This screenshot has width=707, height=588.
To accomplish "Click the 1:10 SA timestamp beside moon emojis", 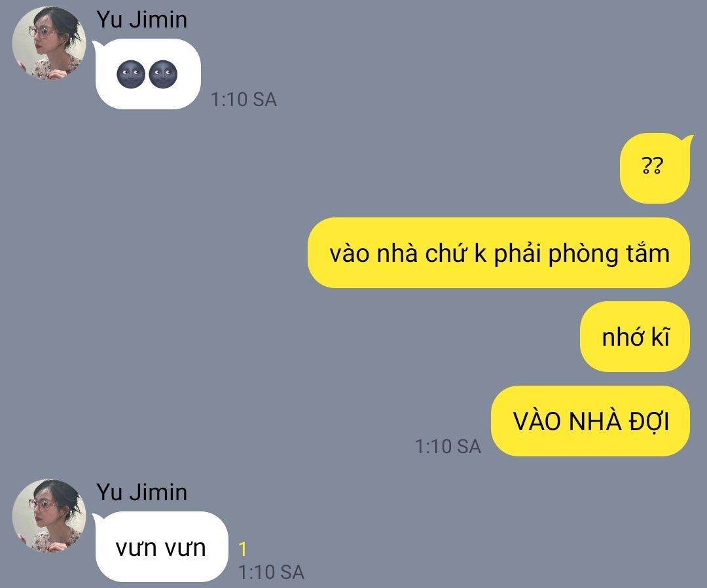I will (244, 100).
